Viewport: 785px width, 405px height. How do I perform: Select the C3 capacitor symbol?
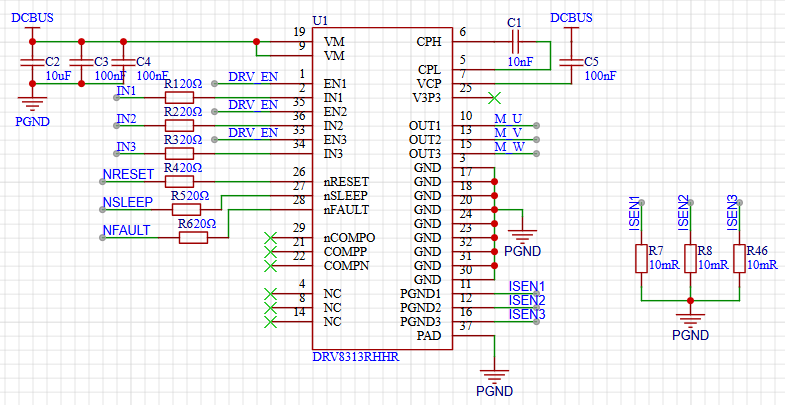[x=81, y=62]
